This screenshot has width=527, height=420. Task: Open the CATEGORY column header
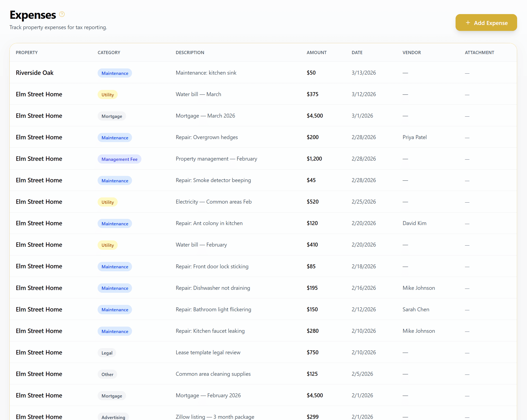click(109, 52)
